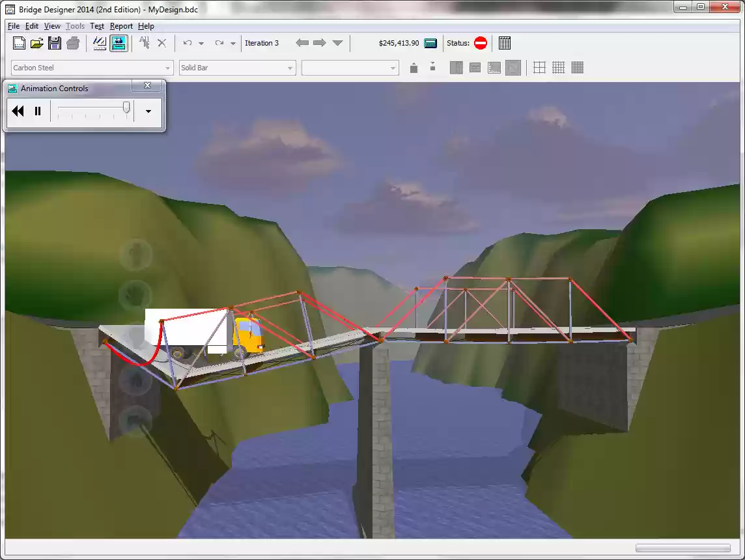Close the Bridge Designer window

(725, 7)
